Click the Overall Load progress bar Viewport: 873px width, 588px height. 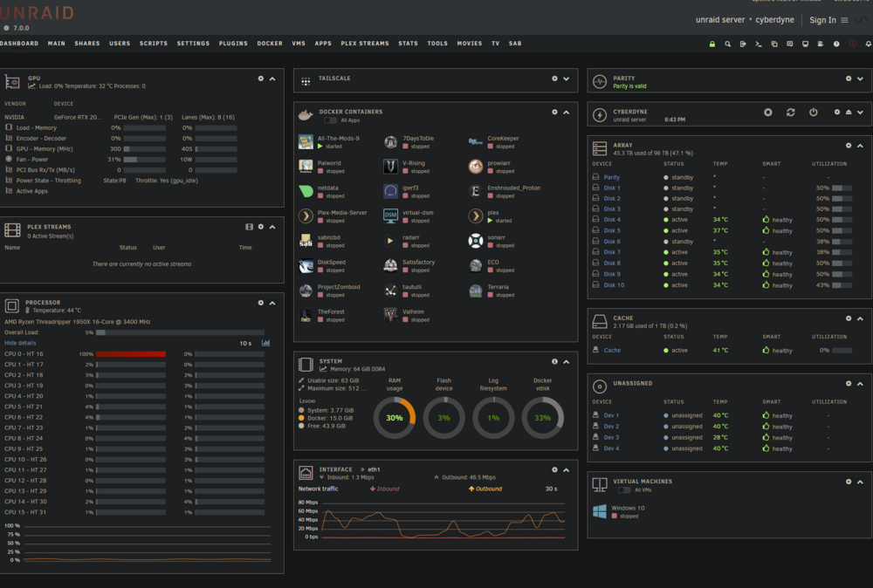(180, 332)
